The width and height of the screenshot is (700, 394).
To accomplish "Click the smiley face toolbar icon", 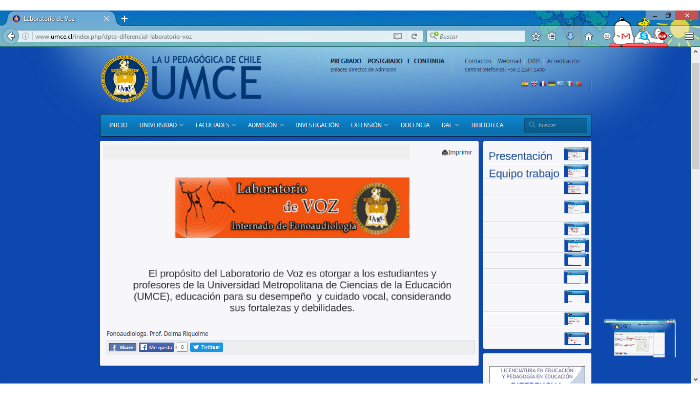I will (x=607, y=37).
